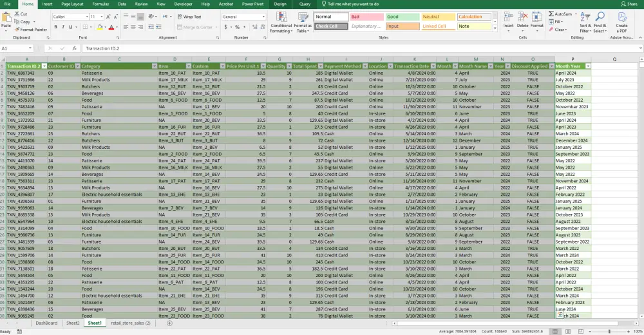Switch to the Insert ribbon tab
The height and width of the screenshot is (335, 644).
pyautogui.click(x=47, y=4)
